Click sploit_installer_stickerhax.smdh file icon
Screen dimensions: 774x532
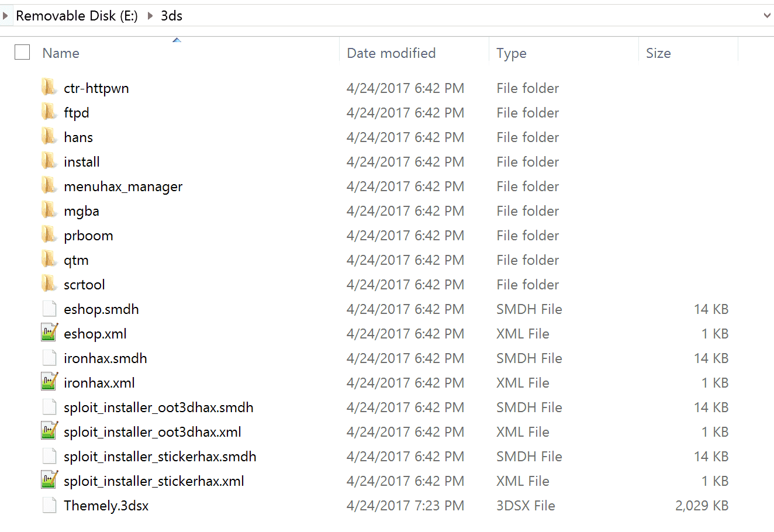click(49, 456)
